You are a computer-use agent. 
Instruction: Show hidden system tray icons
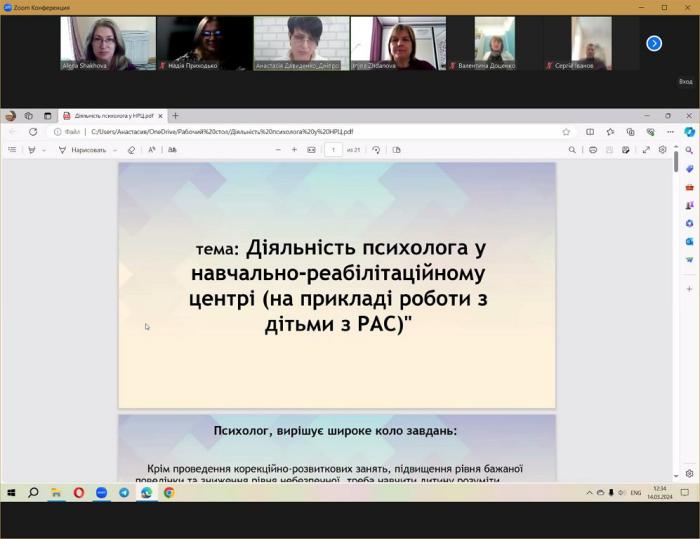coord(589,493)
